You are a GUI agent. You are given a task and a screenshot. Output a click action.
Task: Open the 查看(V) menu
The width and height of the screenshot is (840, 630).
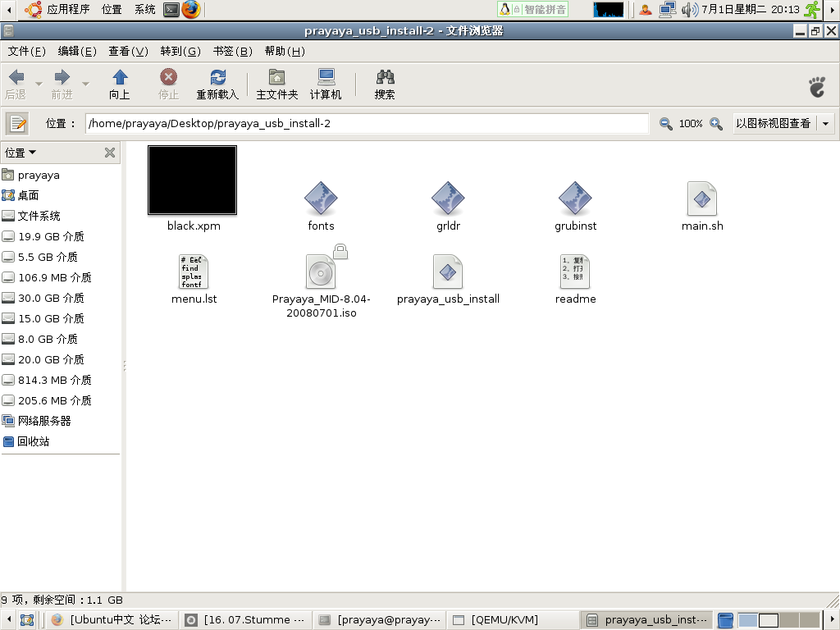128,51
